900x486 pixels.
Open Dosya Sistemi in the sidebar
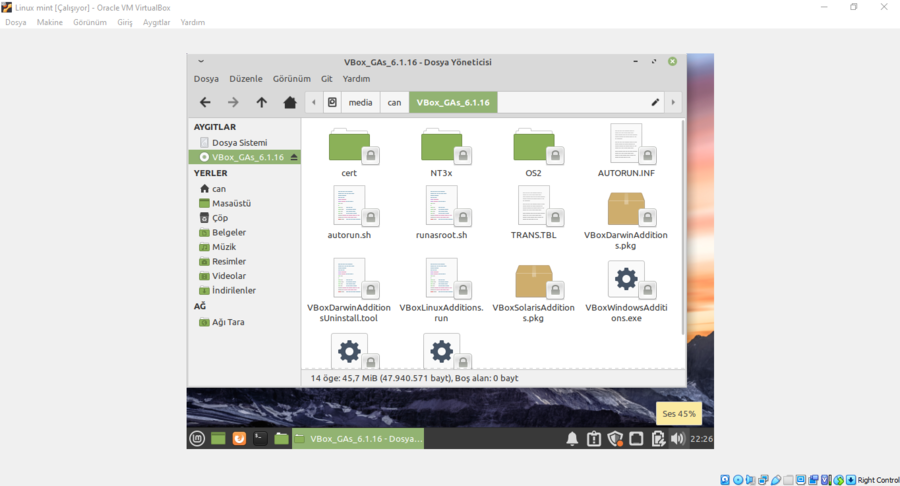click(x=239, y=142)
